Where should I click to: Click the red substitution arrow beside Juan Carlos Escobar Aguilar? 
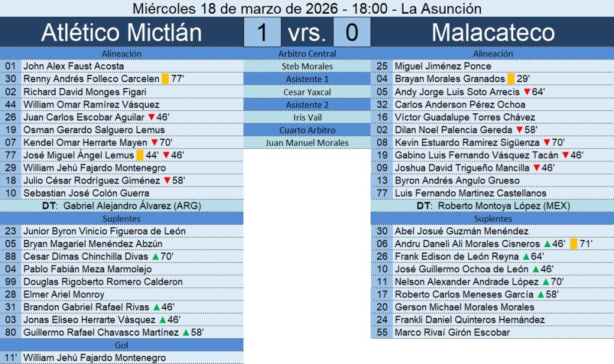[x=151, y=118]
